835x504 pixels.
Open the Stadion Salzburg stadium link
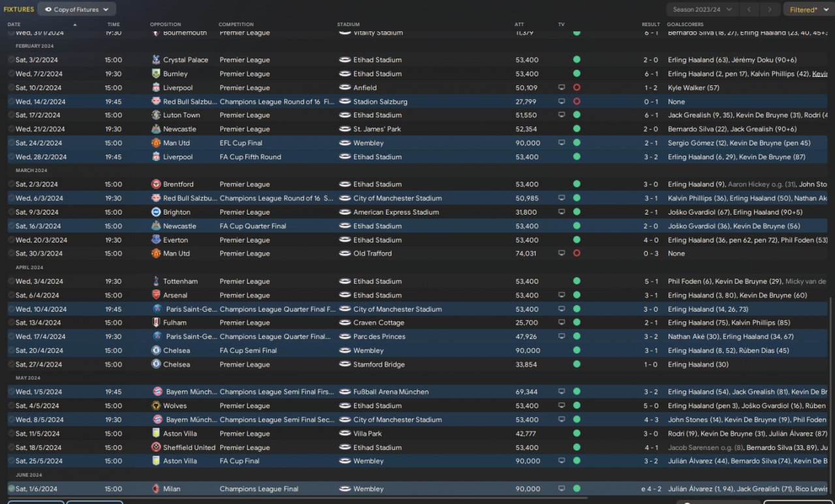pyautogui.click(x=380, y=102)
